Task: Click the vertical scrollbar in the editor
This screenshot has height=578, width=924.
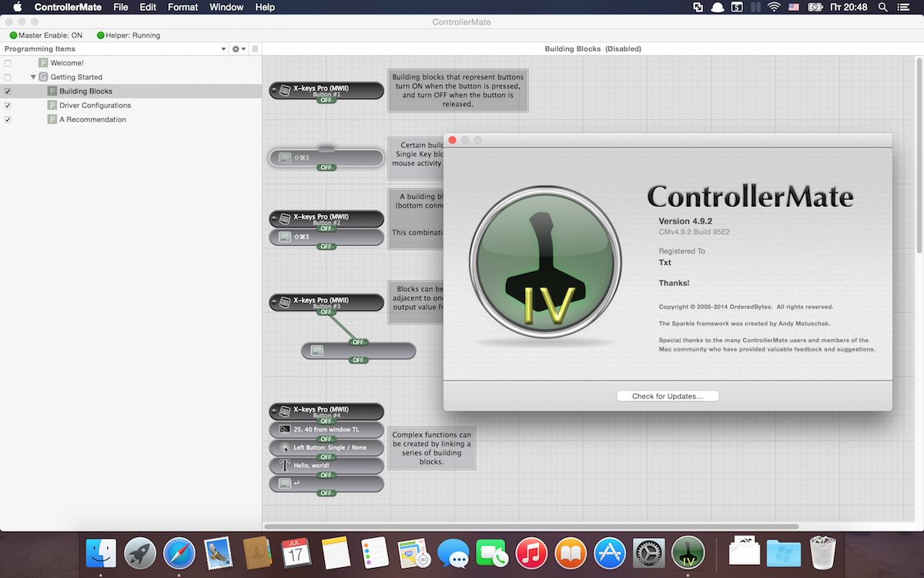Action: tap(919, 154)
